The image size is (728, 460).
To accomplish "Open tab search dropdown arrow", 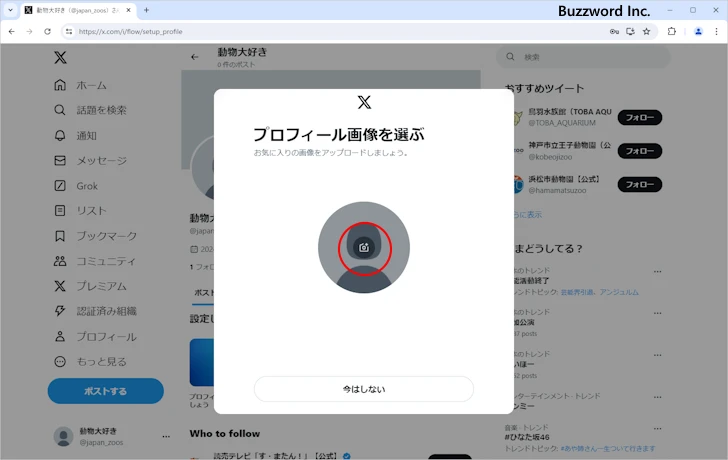I will [x=10, y=10].
